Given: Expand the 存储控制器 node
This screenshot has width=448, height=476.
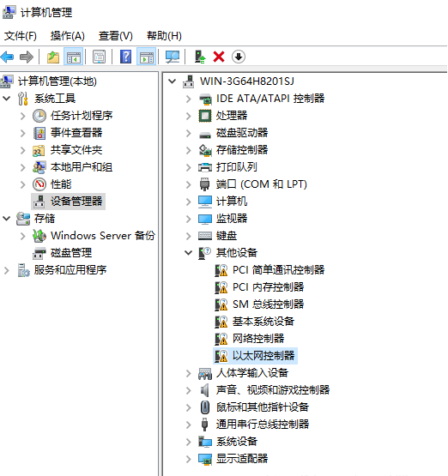Looking at the screenshot, I should point(189,150).
